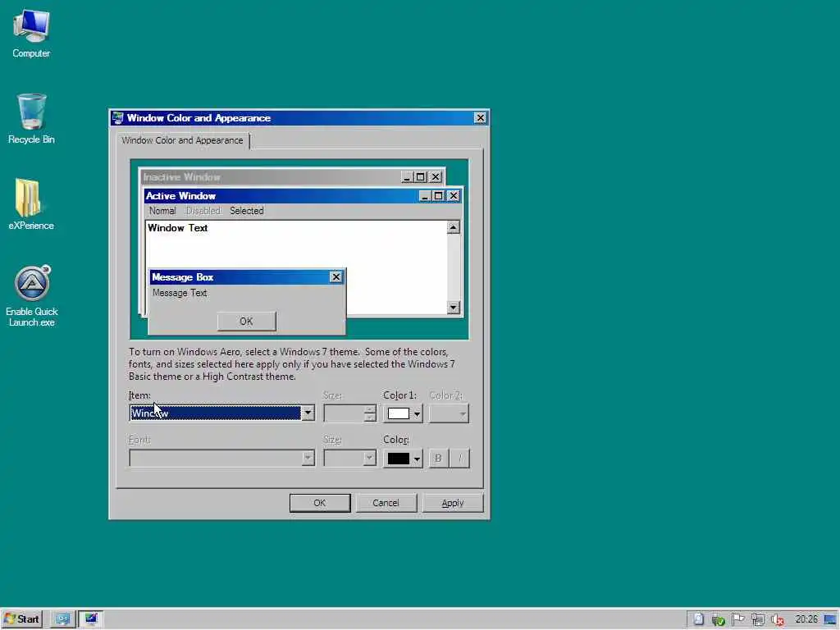Image resolution: width=840 pixels, height=630 pixels.
Task: Open the Start menu
Action: click(x=22, y=619)
